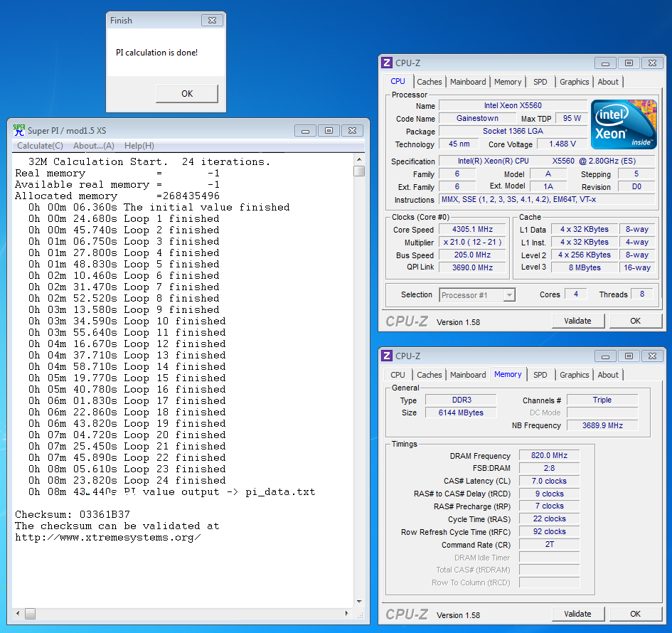Click the Super PI horizontal scrollbar thumb
The image size is (672, 633).
(30, 614)
